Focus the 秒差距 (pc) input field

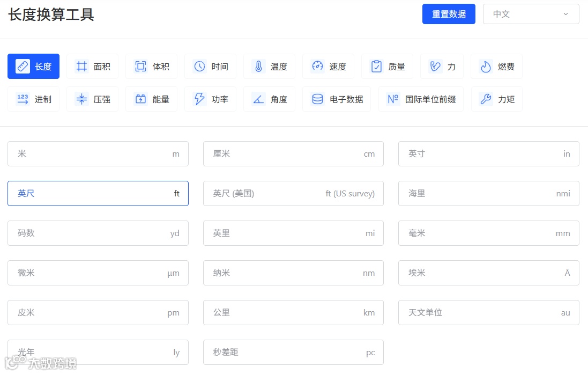(293, 352)
